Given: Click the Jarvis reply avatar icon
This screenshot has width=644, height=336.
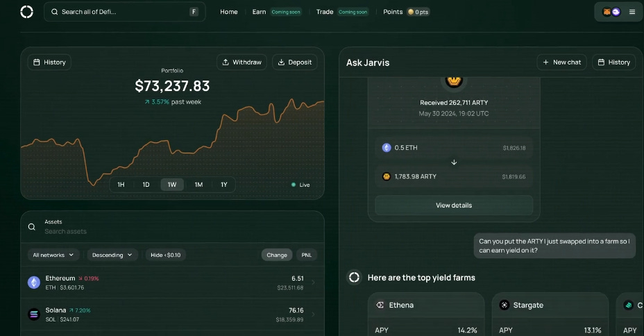Looking at the screenshot, I should 354,277.
